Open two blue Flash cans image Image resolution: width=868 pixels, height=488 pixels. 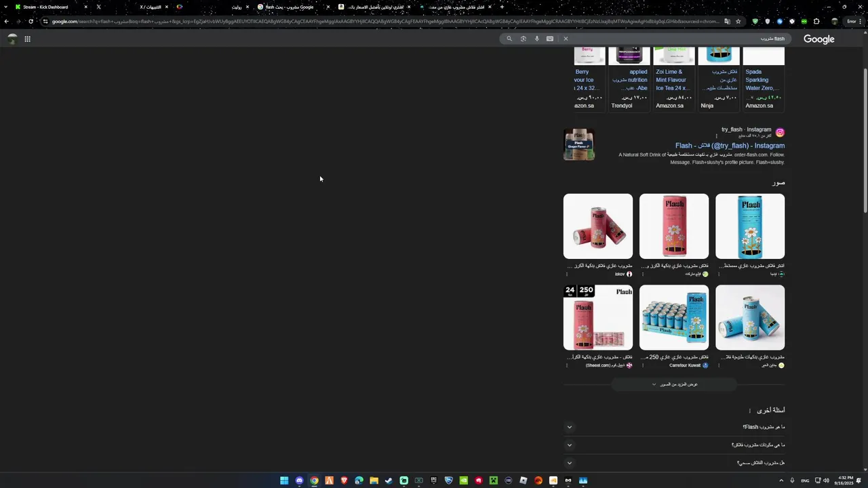750,317
